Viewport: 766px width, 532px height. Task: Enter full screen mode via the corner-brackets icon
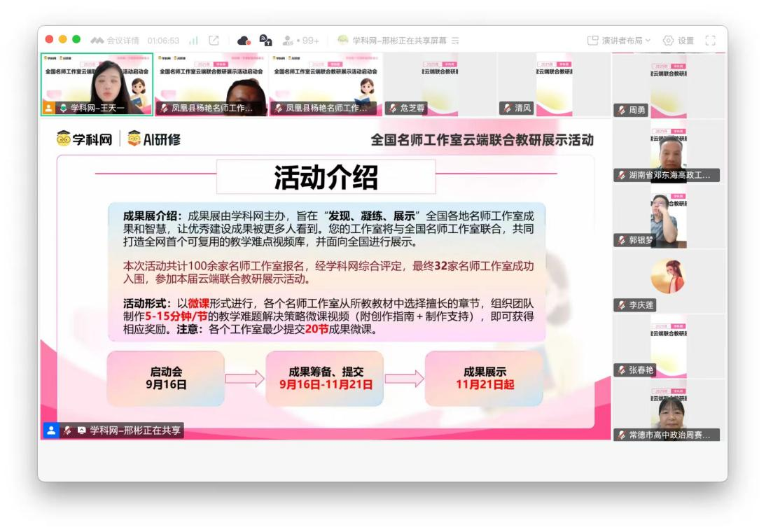[710, 41]
